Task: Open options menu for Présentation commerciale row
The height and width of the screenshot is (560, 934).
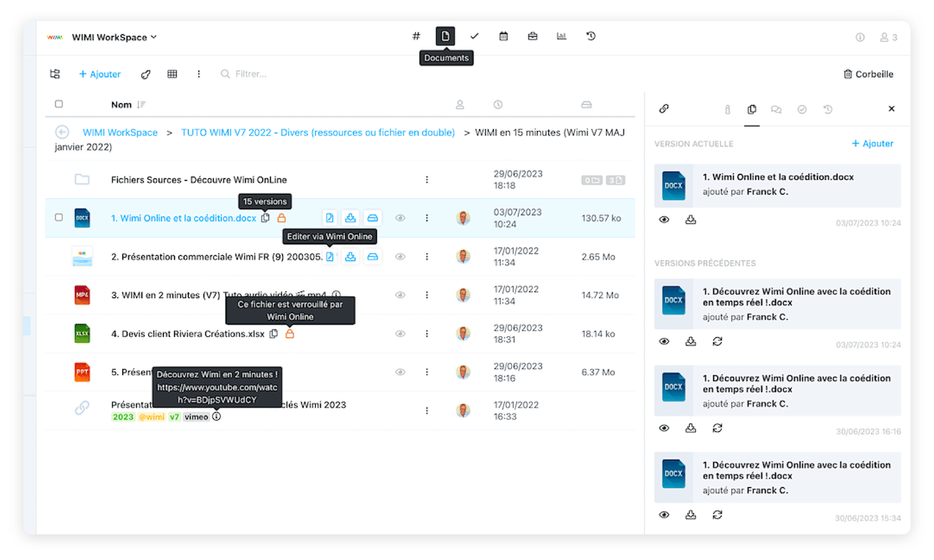Action: (x=426, y=257)
